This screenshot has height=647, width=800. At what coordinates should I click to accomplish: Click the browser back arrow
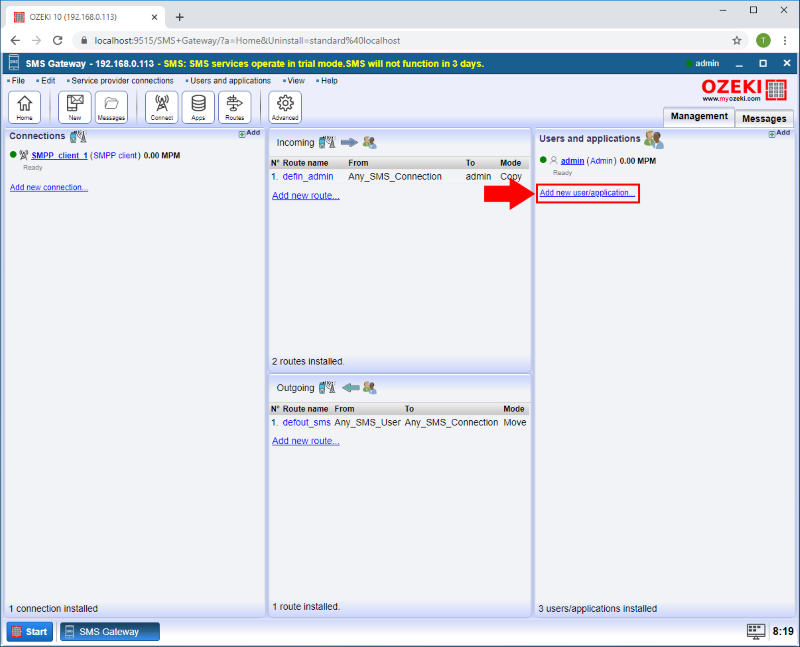tap(15, 40)
